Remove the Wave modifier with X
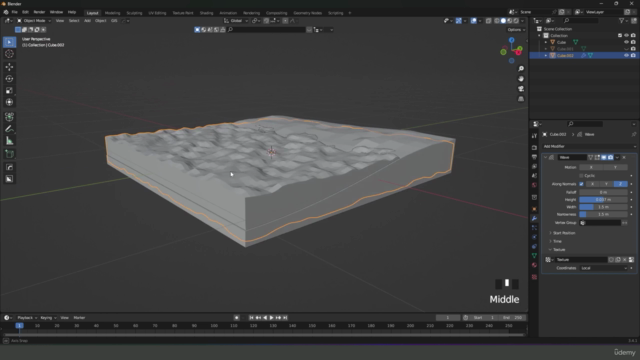The image size is (640, 360). tap(624, 157)
